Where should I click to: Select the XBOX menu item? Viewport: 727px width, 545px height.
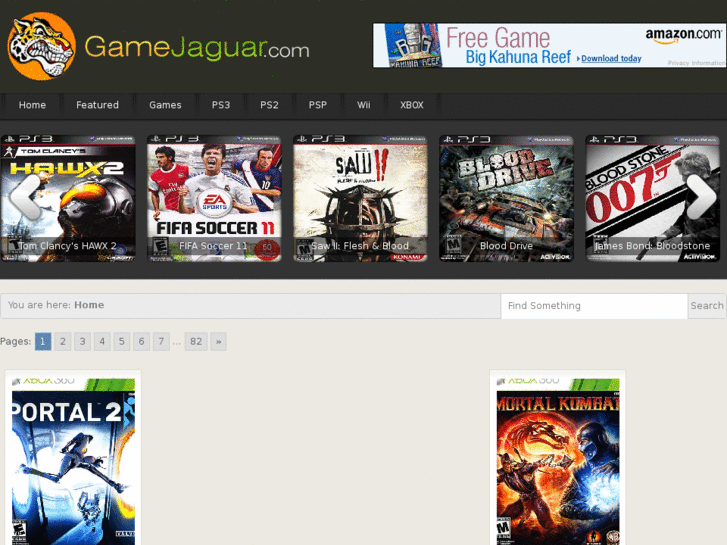[x=412, y=105]
